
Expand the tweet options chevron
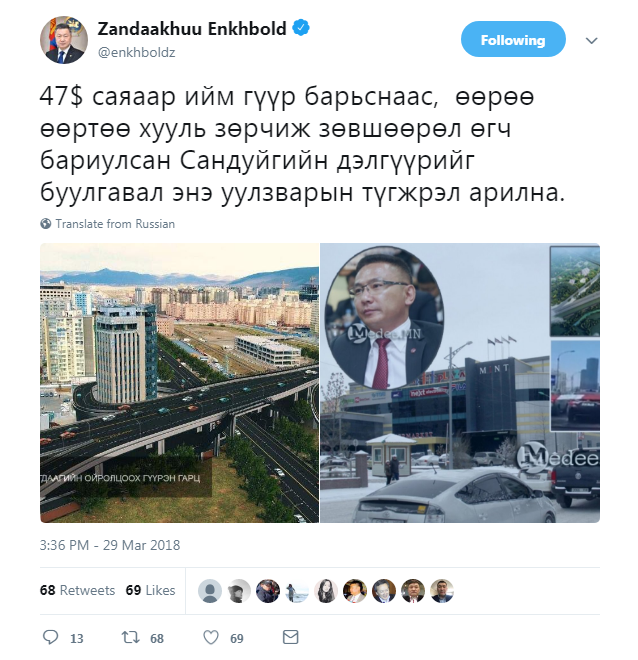[x=592, y=40]
